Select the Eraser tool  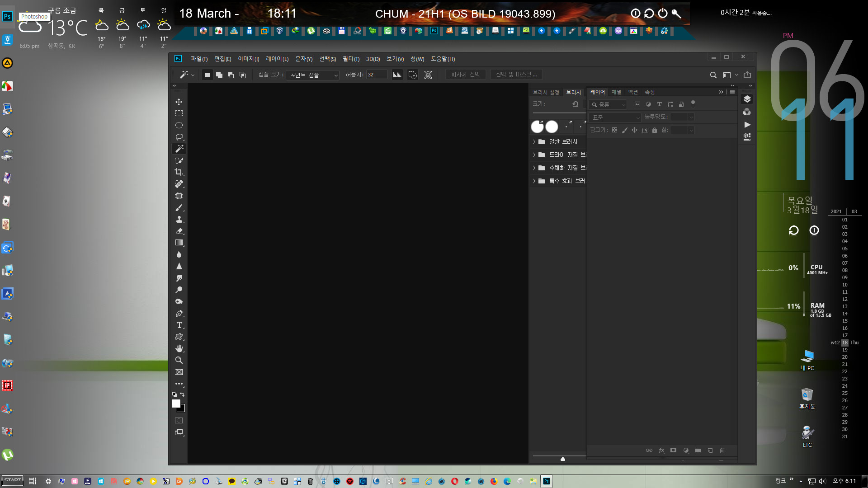point(179,231)
